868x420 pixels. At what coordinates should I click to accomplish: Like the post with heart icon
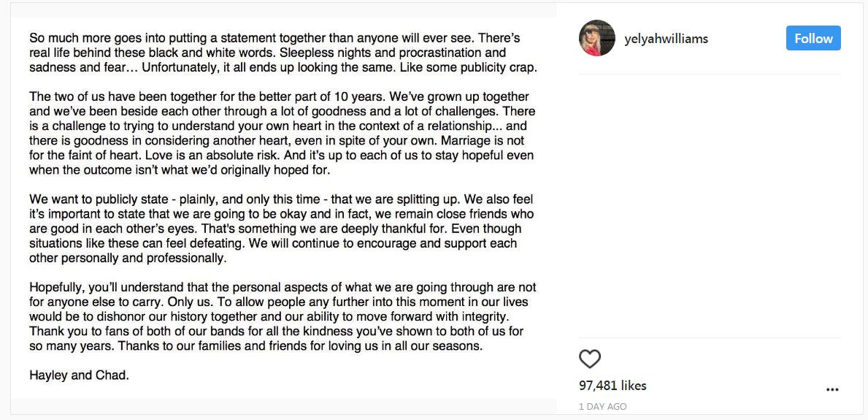pos(590,359)
